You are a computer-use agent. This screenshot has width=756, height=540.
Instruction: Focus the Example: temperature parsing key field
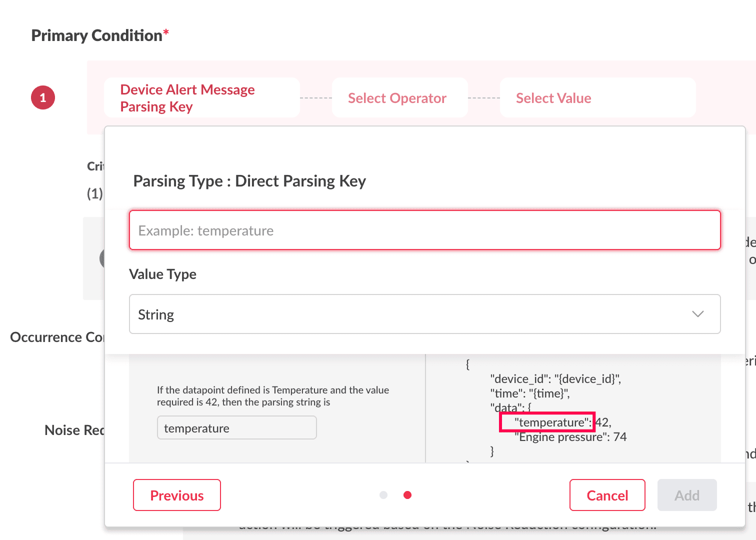click(424, 230)
